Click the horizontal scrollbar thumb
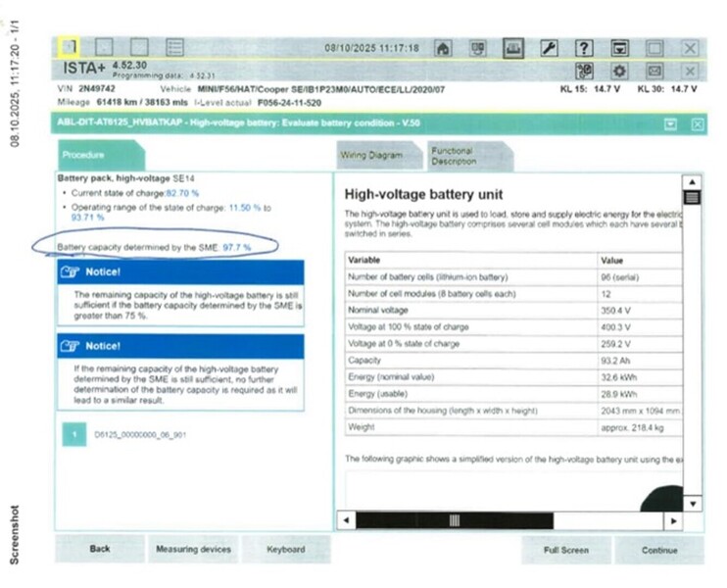Viewport: 727px width, 588px height. tap(454, 520)
